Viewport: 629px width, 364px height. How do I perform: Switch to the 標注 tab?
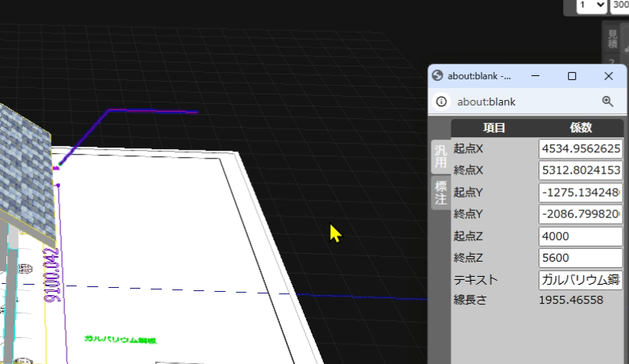439,193
